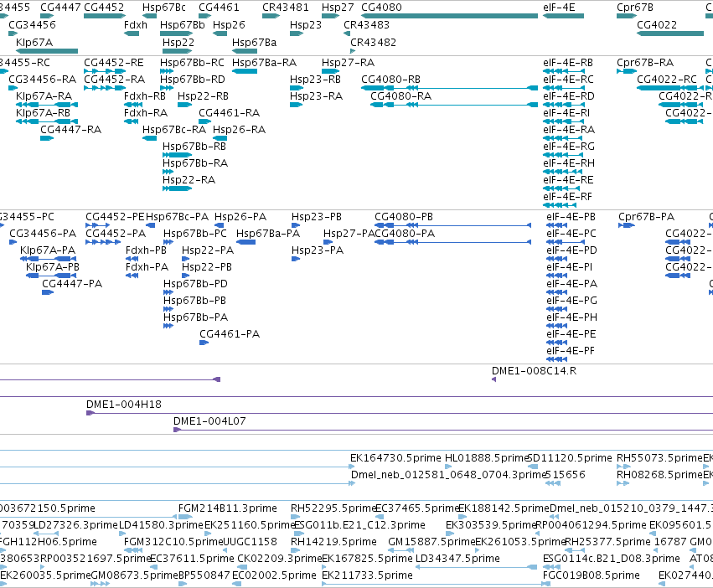Screen dimensions: 713x588
Task: Click transcript label Fdxh-RB
Action: coord(145,96)
